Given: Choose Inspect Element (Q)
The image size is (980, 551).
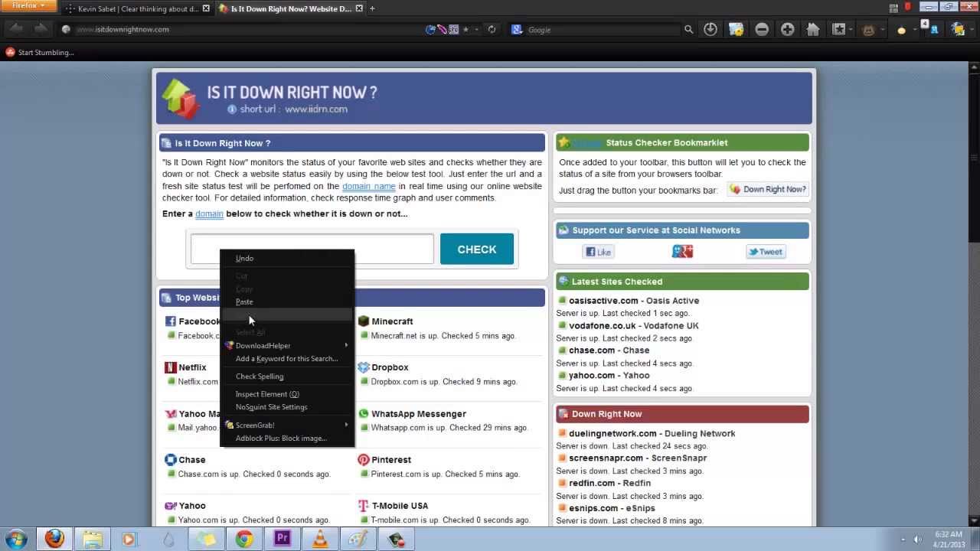Looking at the screenshot, I should point(286,394).
